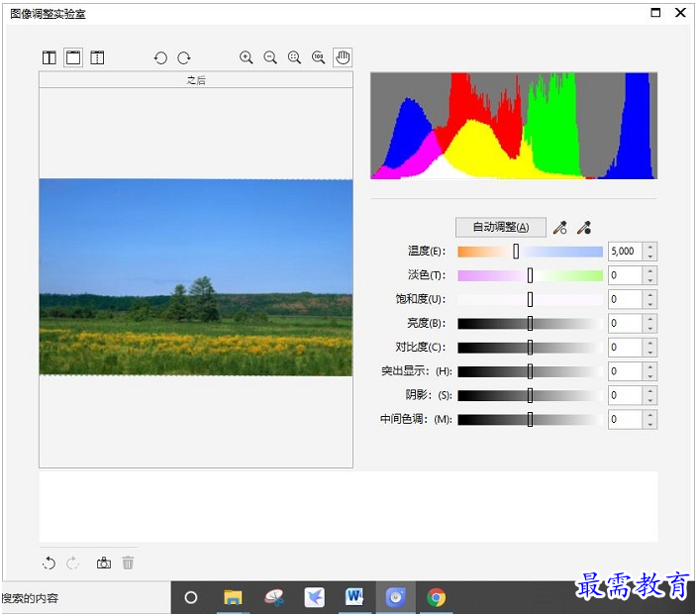The width and height of the screenshot is (698, 616).
Task: Decrease 阴影 shadows with down arrow
Action: [650, 400]
